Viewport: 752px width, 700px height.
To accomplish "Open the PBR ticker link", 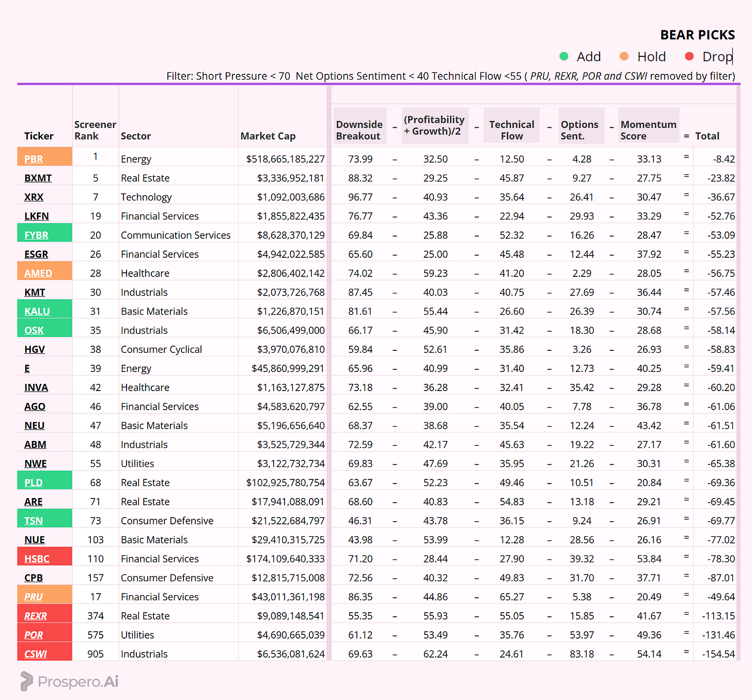I will click(34, 159).
